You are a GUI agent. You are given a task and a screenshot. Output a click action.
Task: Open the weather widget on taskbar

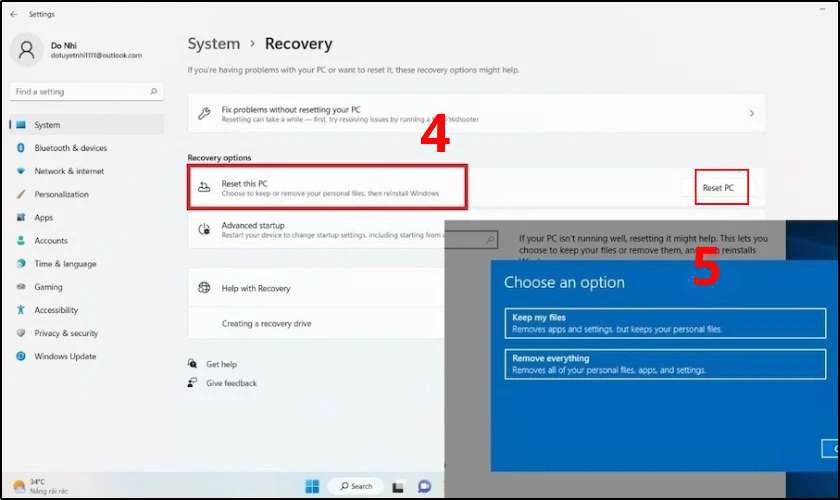(x=40, y=486)
